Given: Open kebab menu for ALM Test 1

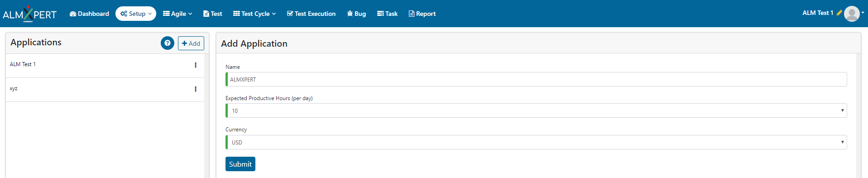Looking at the screenshot, I should (196, 65).
